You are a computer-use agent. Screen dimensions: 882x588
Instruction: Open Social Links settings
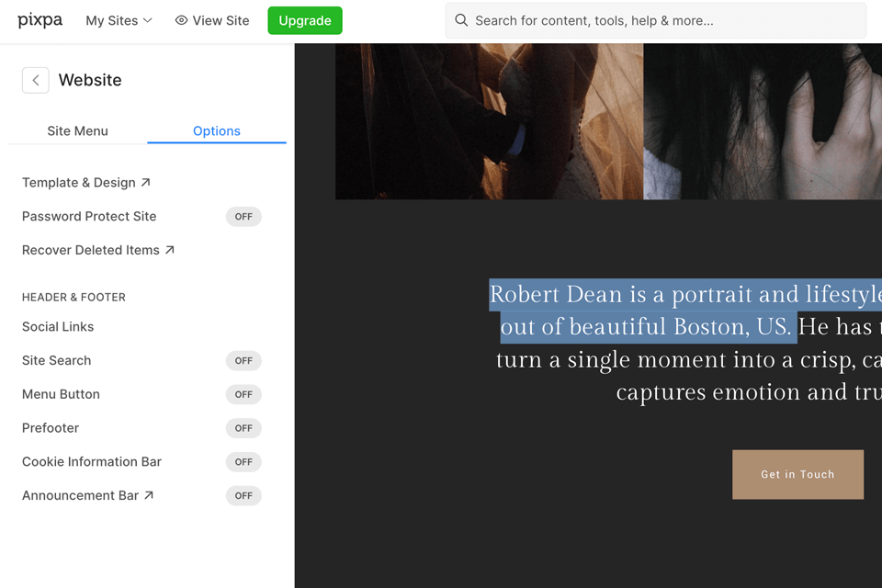click(x=58, y=326)
